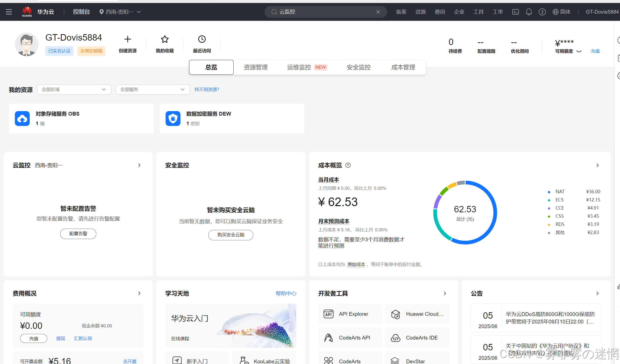This screenshot has height=364, width=620.
Task: Open the CloudShell terminal icon
Action: (x=515, y=12)
